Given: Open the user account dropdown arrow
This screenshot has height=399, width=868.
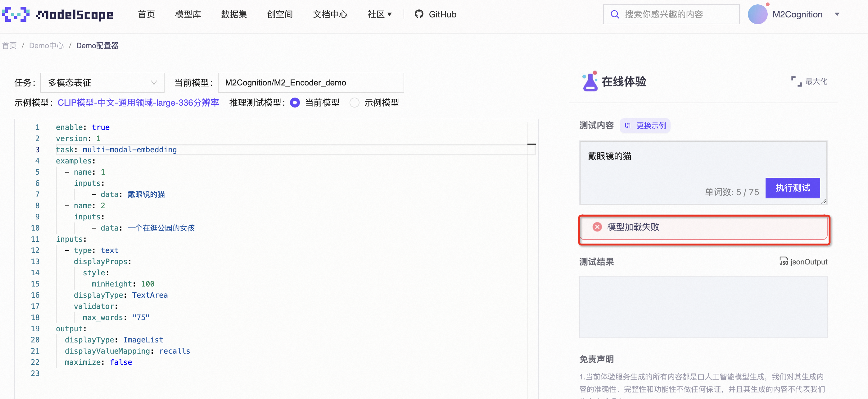Looking at the screenshot, I should click(x=837, y=15).
